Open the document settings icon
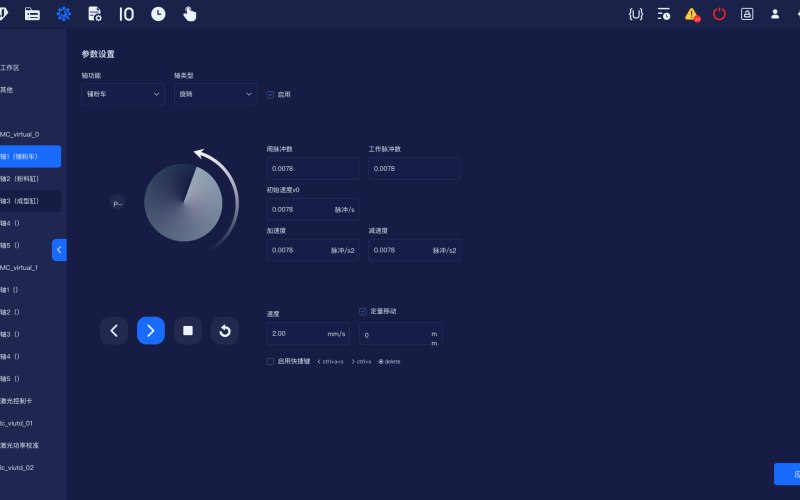 point(95,14)
